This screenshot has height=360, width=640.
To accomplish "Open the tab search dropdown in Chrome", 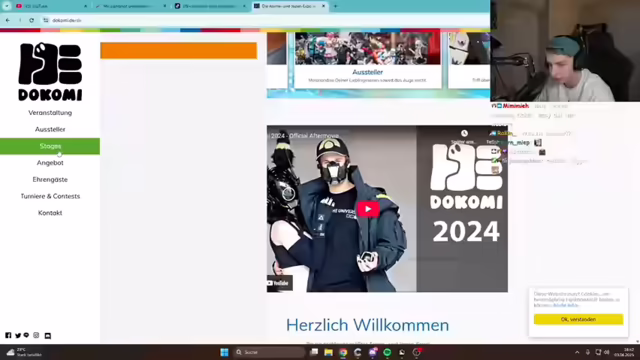I will pos(7,6).
